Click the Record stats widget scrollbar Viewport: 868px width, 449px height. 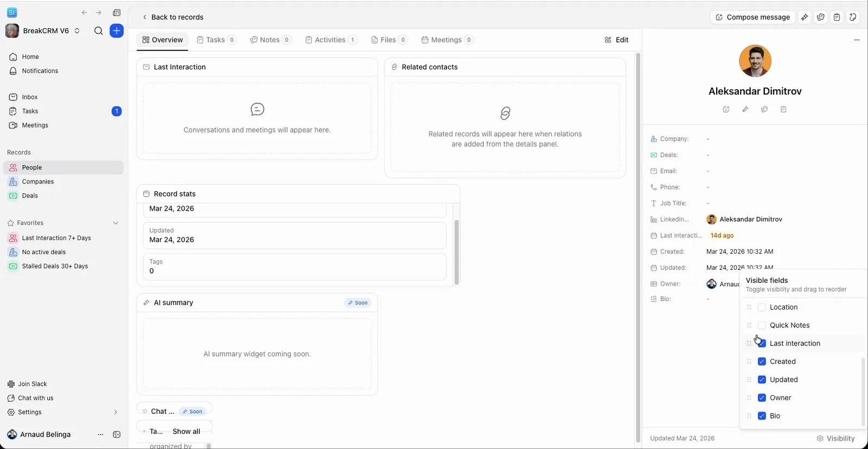click(x=457, y=252)
